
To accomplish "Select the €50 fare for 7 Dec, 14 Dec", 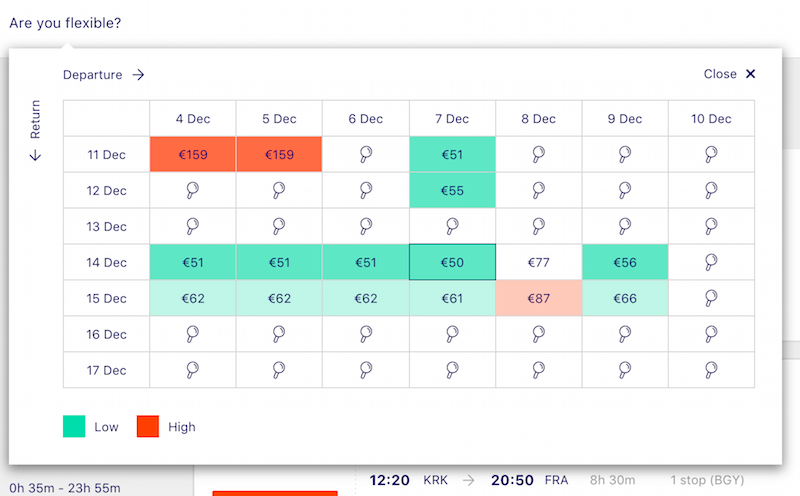I will click(452, 262).
